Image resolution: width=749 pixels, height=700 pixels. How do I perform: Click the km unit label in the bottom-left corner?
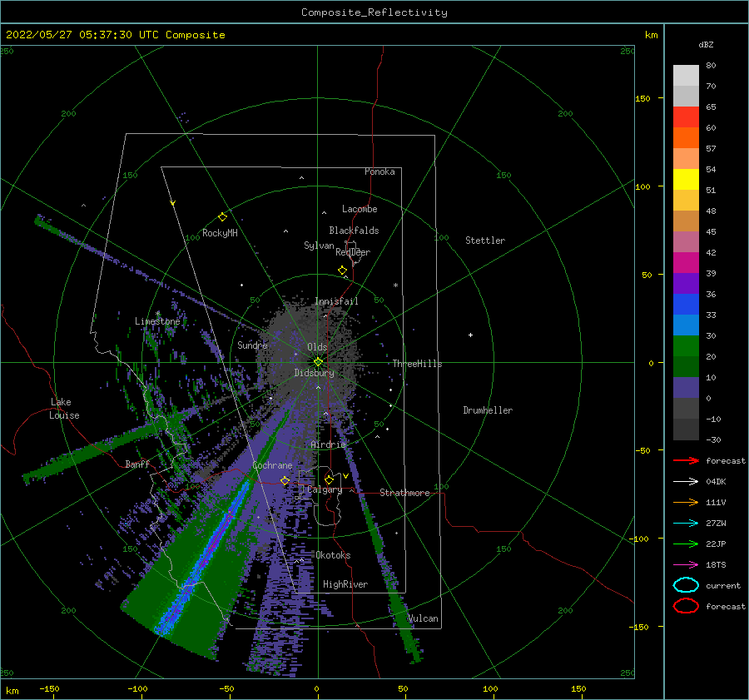point(12,691)
